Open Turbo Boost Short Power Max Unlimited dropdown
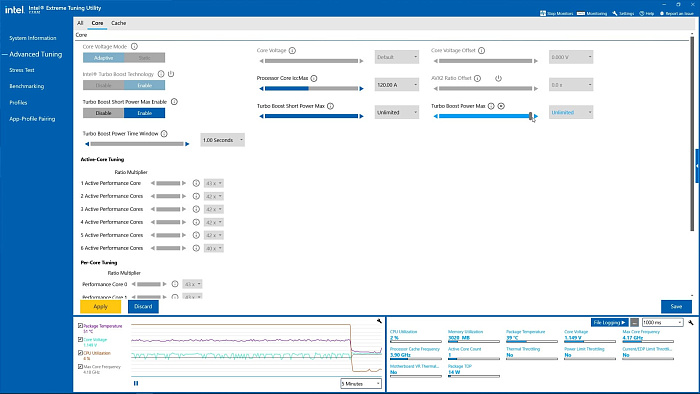This screenshot has width=700, height=394. [x=397, y=112]
